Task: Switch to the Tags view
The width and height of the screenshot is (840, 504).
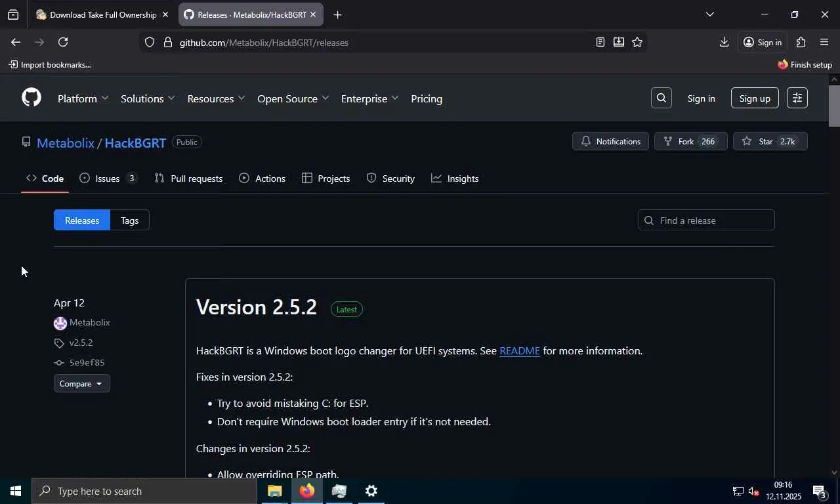Action: [129, 220]
